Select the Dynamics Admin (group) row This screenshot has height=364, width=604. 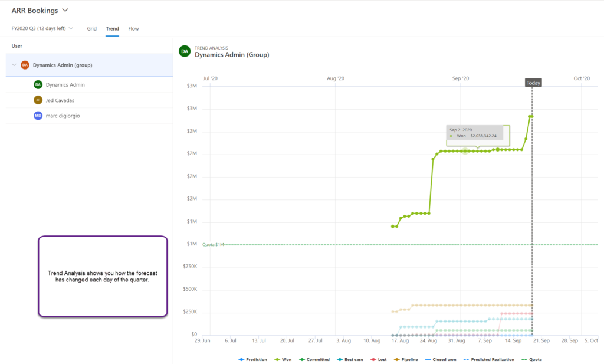tap(90, 65)
